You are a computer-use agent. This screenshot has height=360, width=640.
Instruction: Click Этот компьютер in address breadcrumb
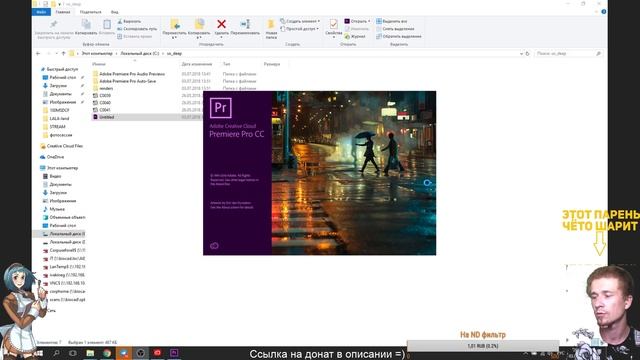pos(97,53)
